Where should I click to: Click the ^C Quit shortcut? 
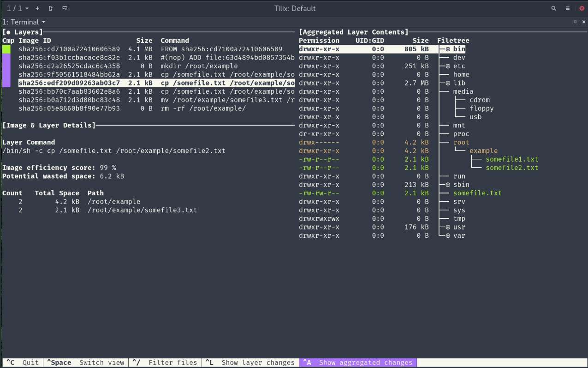tap(23, 362)
